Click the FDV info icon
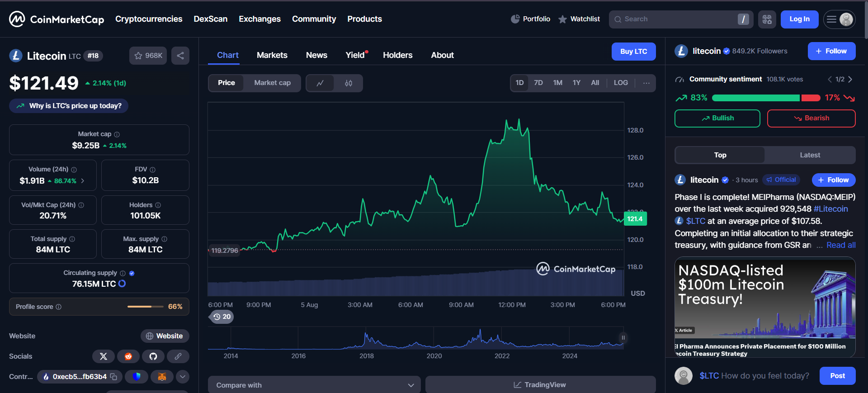 pos(152,170)
